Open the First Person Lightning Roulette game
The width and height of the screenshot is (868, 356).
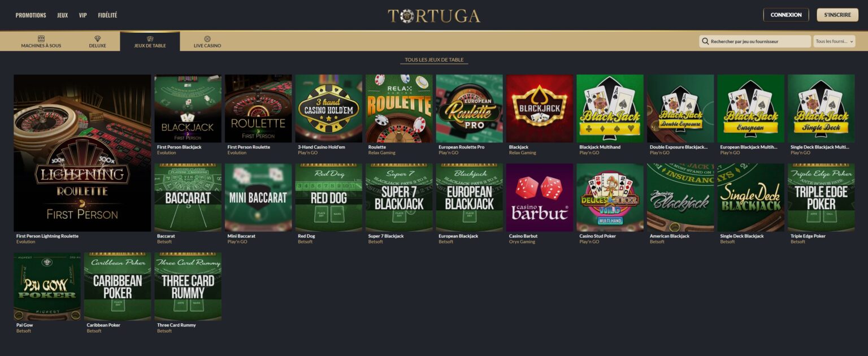pyautogui.click(x=83, y=153)
